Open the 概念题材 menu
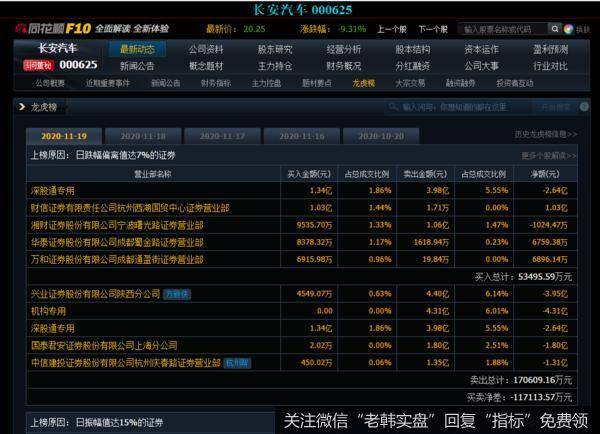600x434 pixels. coord(206,66)
